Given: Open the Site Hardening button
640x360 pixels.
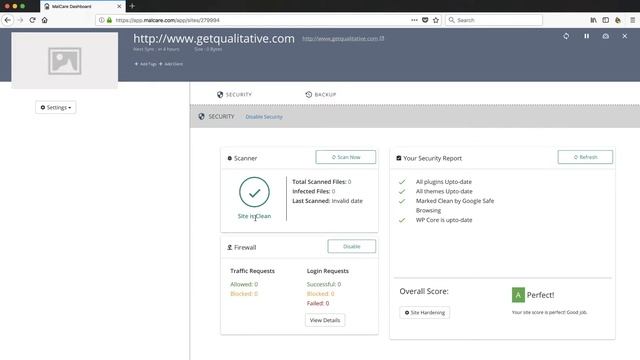Looking at the screenshot, I should [x=424, y=313].
